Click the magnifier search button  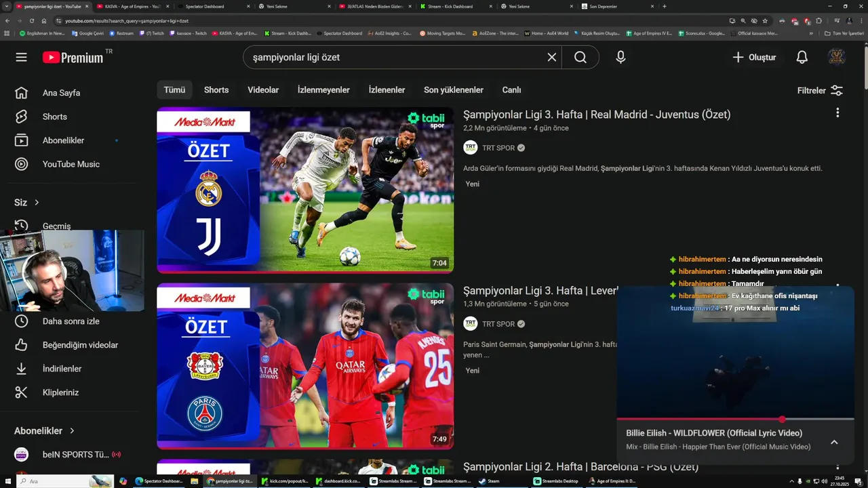pos(580,58)
